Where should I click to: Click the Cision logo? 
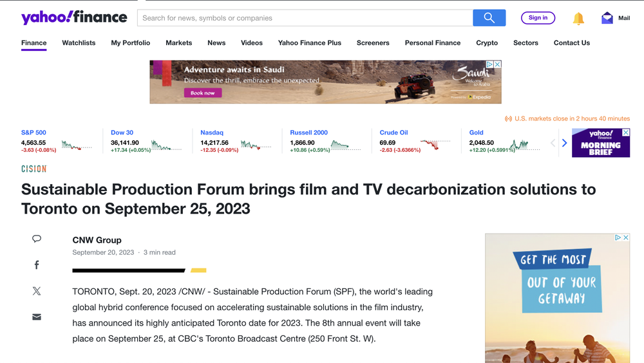[34, 169]
